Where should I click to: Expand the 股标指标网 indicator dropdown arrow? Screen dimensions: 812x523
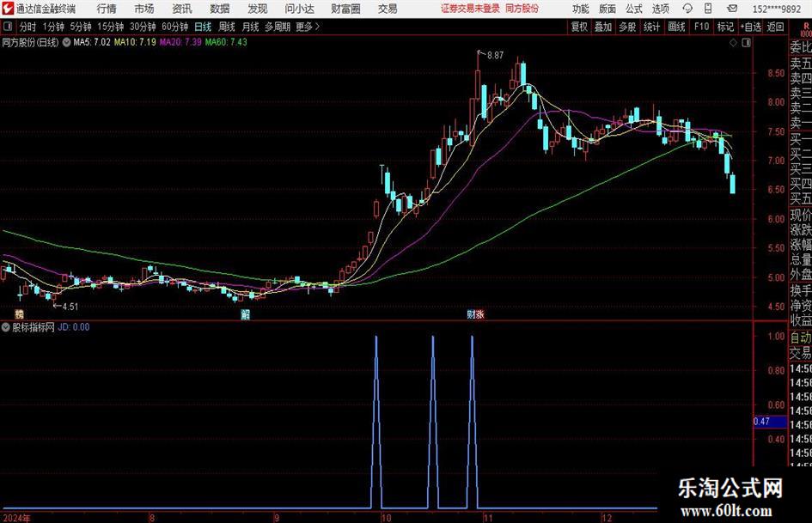[x=6, y=327]
